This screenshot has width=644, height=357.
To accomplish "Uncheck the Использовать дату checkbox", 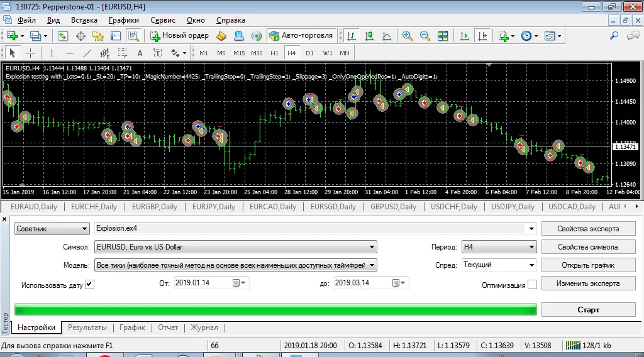I will point(89,285).
